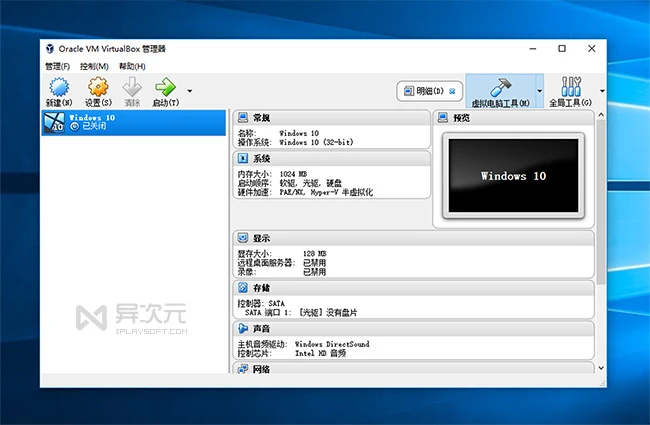Image resolution: width=650 pixels, height=425 pixels.
Task: Click the 1024 MB memory value
Action: click(x=293, y=174)
